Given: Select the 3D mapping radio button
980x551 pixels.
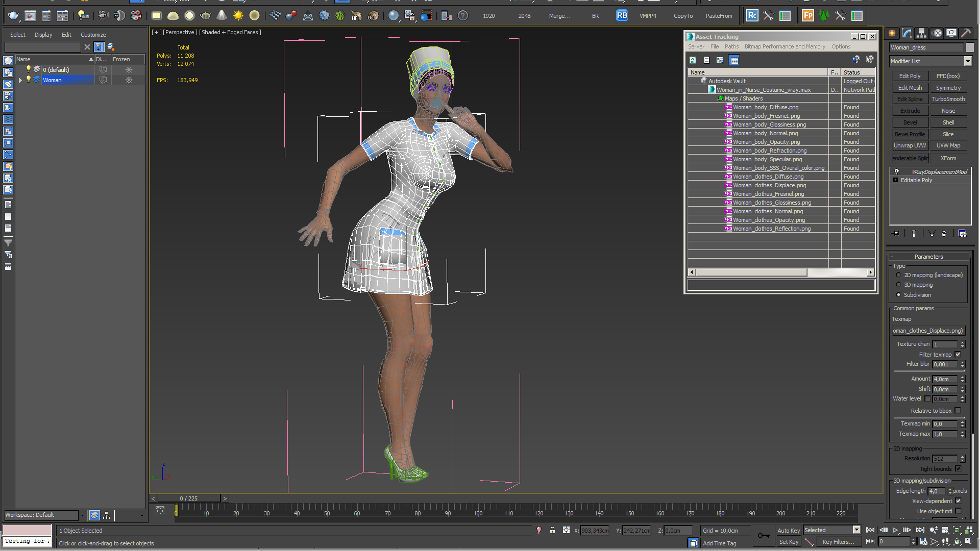Looking at the screenshot, I should 898,285.
